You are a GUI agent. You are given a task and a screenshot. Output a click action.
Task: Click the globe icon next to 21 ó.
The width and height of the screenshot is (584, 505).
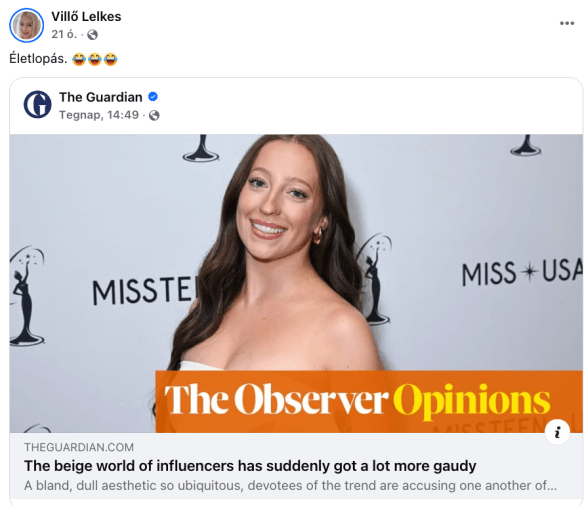(x=92, y=35)
